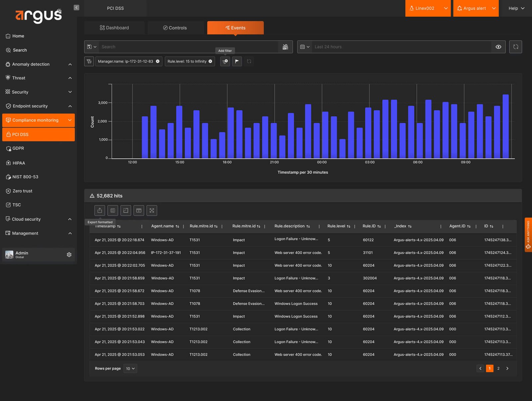Switch to the Controls tab

tap(175, 28)
